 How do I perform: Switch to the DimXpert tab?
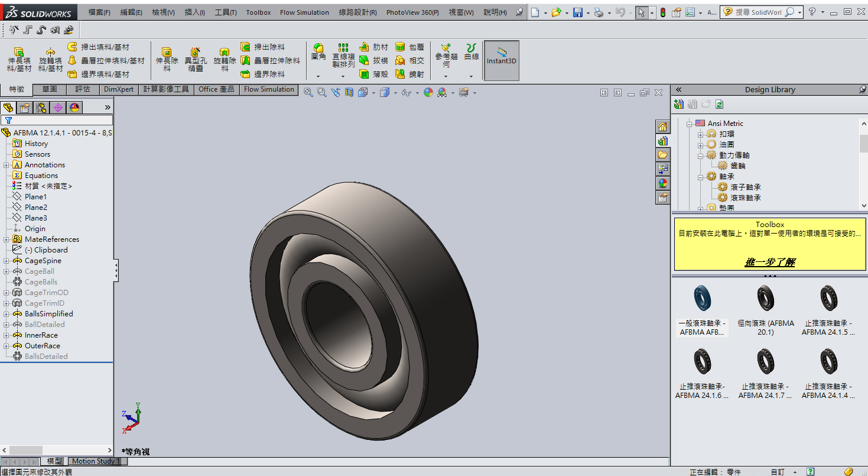tap(119, 89)
